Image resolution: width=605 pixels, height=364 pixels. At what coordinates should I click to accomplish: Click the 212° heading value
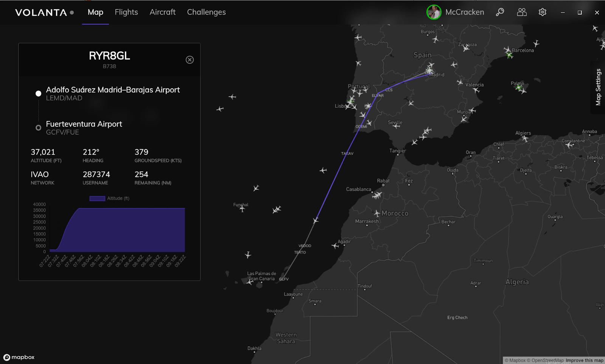coord(91,152)
